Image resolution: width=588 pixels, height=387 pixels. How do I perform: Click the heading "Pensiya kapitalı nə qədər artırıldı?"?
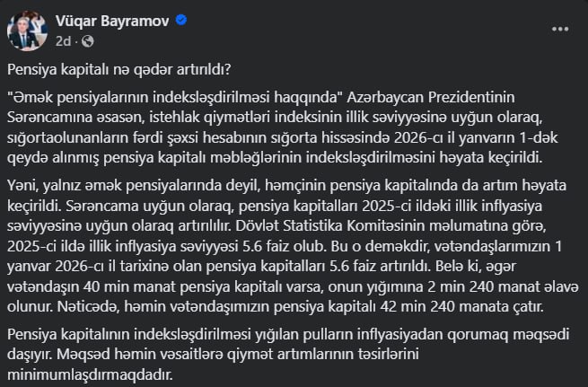[x=119, y=68]
